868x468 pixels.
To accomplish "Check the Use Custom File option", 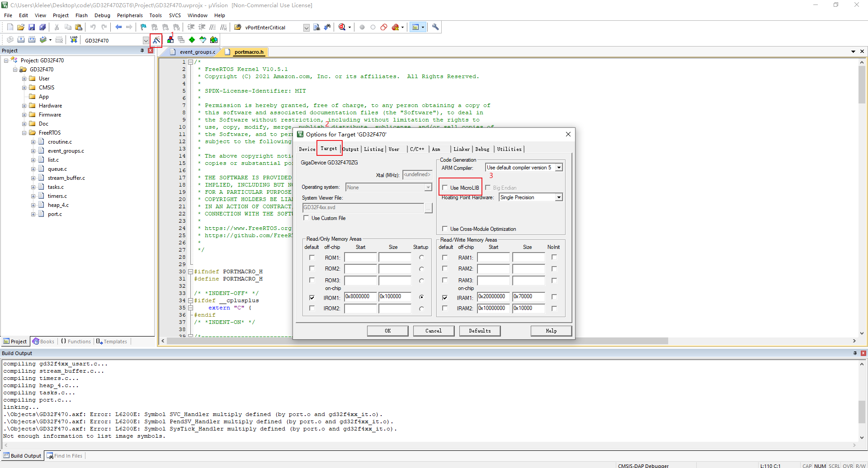I will coord(307,218).
